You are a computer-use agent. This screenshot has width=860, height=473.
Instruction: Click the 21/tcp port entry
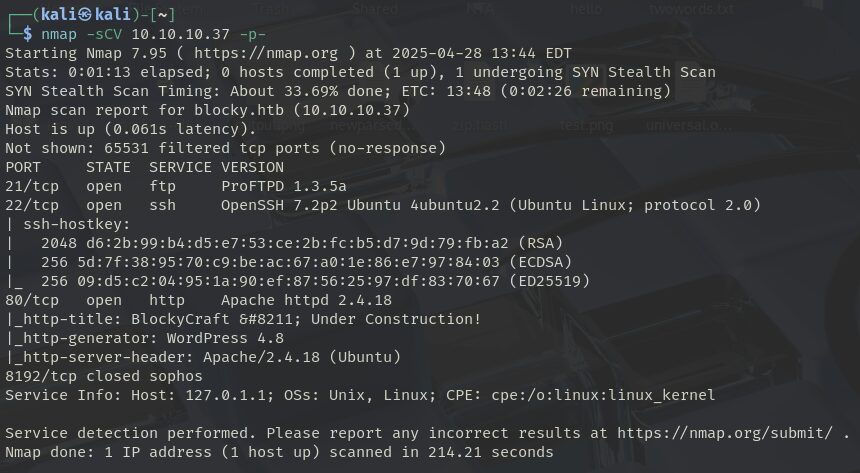pyautogui.click(x=32, y=186)
